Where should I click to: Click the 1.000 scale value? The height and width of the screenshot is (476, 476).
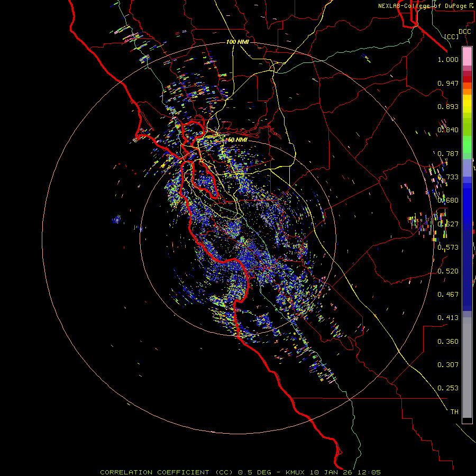[448, 59]
